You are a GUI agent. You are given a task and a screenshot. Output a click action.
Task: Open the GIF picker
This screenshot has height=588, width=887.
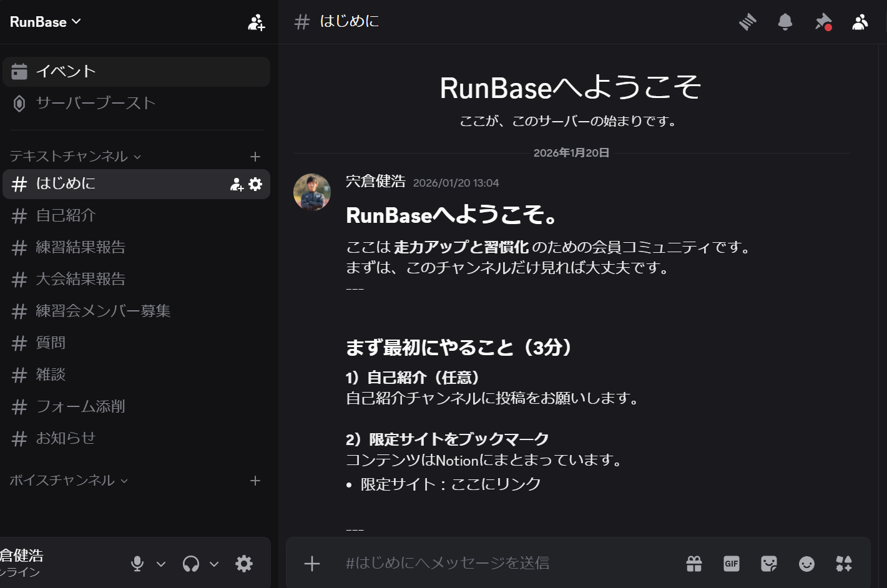tap(731, 563)
